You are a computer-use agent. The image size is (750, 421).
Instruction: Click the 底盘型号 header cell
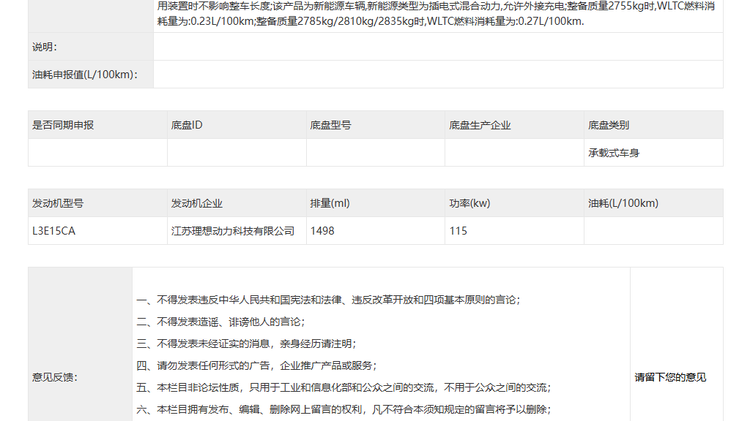tap(330, 125)
